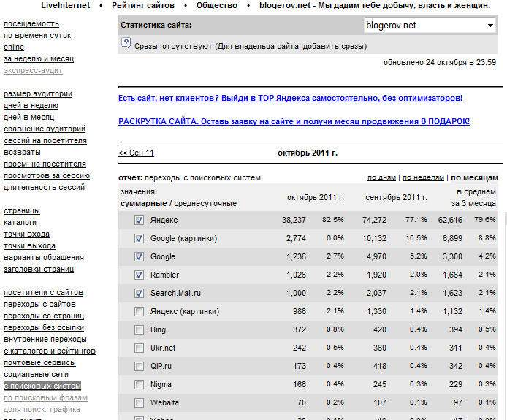
Task: Switch report view to по дням
Action: click(x=381, y=177)
